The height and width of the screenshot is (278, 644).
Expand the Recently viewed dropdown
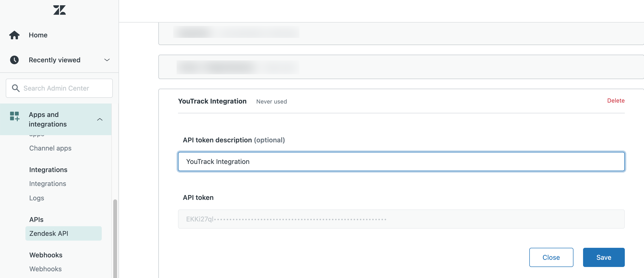pyautogui.click(x=107, y=60)
